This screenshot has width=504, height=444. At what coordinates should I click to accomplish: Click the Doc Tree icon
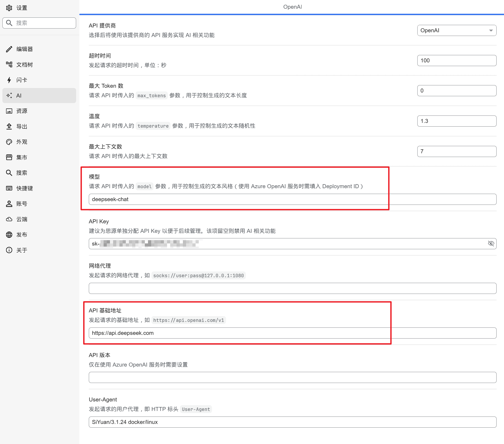[x=9, y=64]
